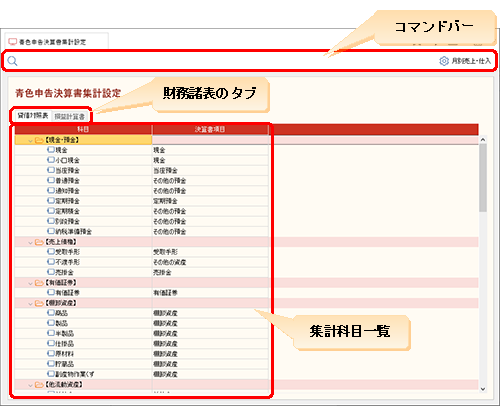Screen dimensions: 500x406
Task: Click the folder icon of 【売上債権】
Action: click(x=39, y=242)
